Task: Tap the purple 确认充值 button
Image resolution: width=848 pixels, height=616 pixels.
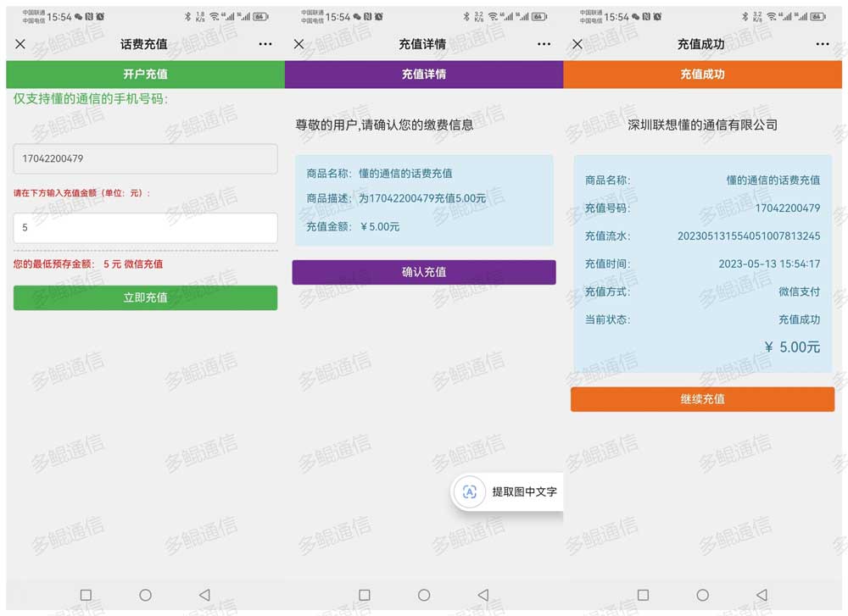Action: (x=424, y=272)
